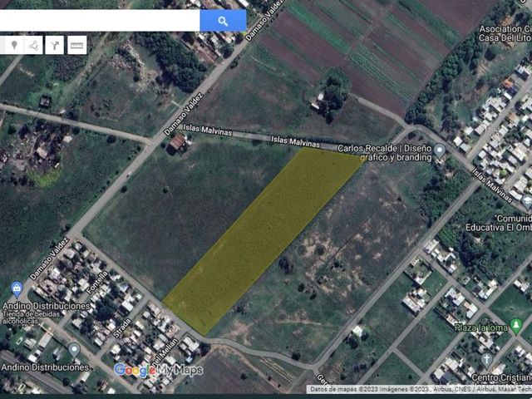Click the Plaza la loma text label
532x399 pixels.
click(x=481, y=328)
